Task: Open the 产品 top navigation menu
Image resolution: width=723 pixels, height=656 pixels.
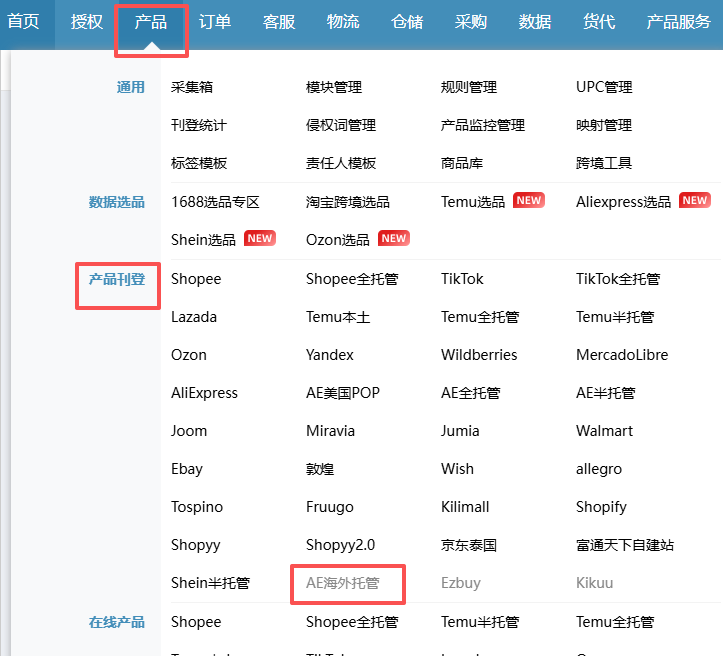Action: tap(151, 22)
